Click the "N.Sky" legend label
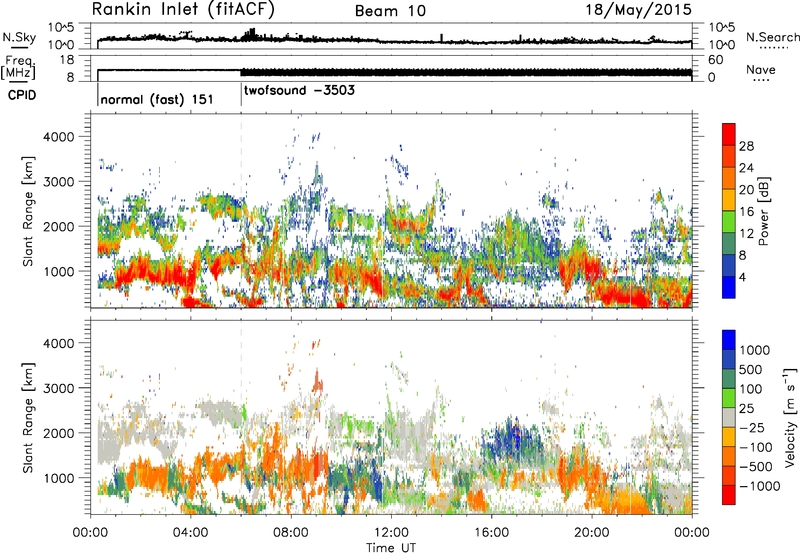This screenshot has height=554, width=800. pyautogui.click(x=19, y=37)
